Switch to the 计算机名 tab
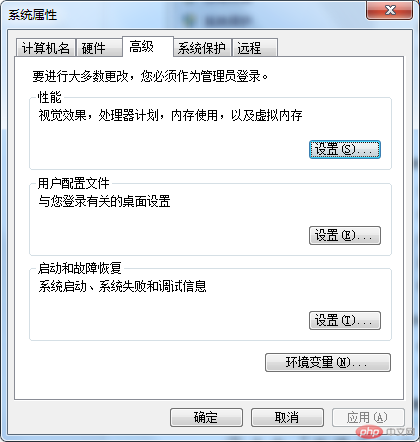420x442 pixels. tap(46, 48)
